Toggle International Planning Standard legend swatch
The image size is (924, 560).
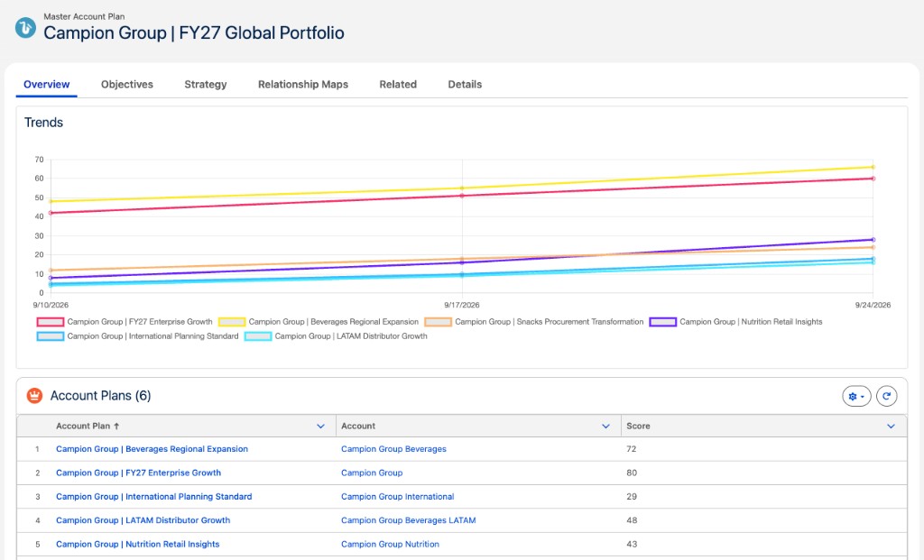pos(51,336)
